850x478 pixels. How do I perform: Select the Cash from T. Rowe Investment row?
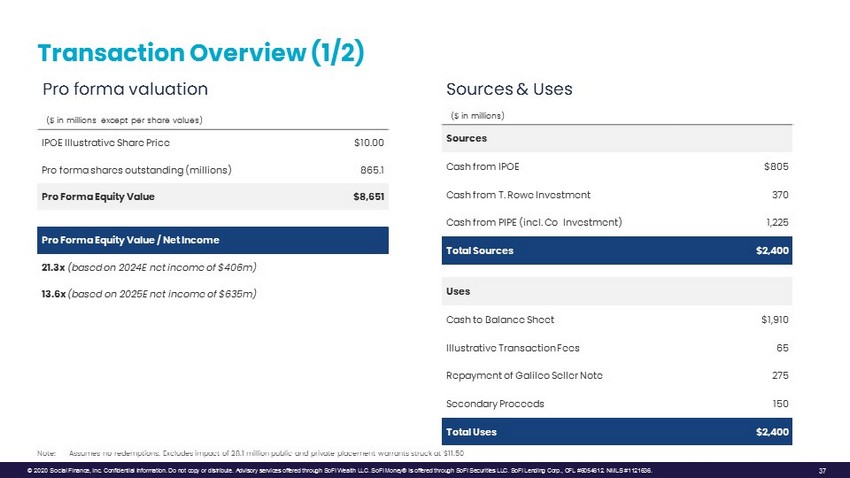click(617, 194)
